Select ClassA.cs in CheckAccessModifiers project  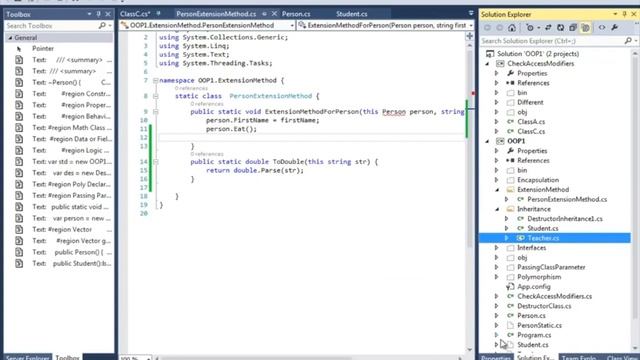(x=531, y=122)
